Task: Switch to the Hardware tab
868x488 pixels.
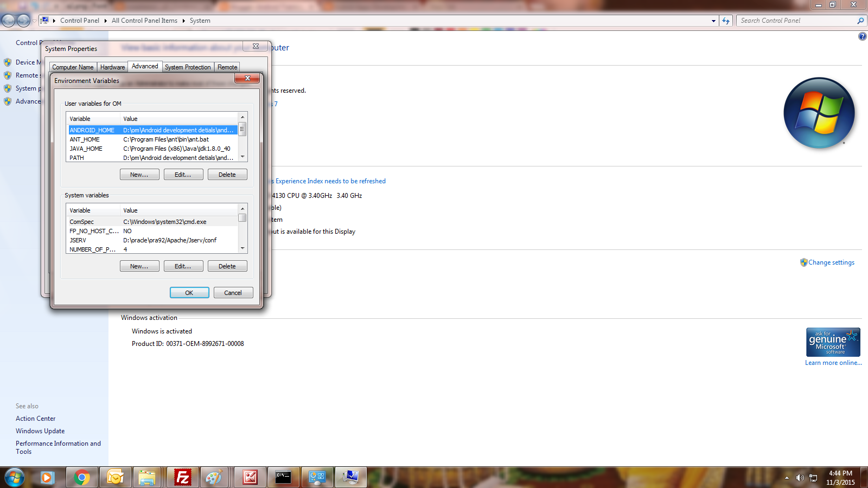Action: point(112,67)
